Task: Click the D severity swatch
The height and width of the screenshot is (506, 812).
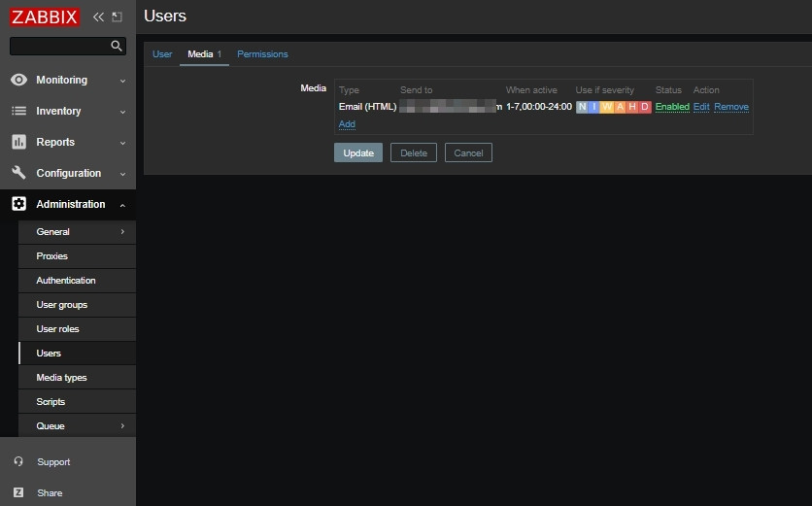Action: pos(645,107)
